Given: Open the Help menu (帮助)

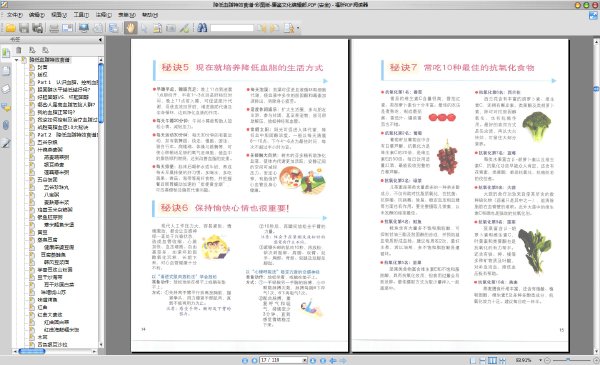Looking at the screenshot, I should click(x=149, y=15).
